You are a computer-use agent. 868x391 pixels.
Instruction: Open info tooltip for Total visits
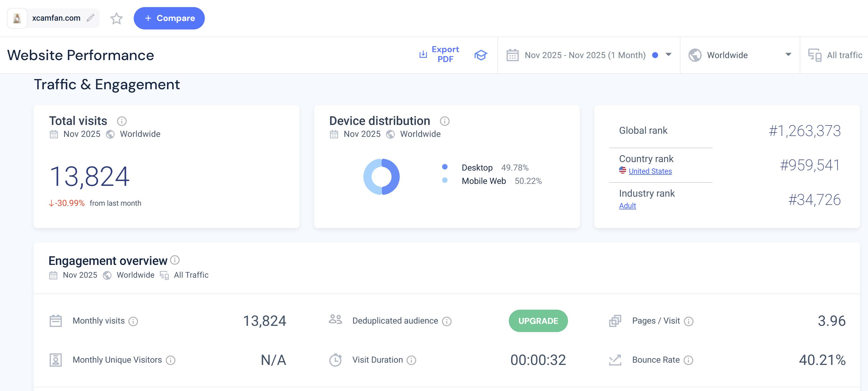122,121
